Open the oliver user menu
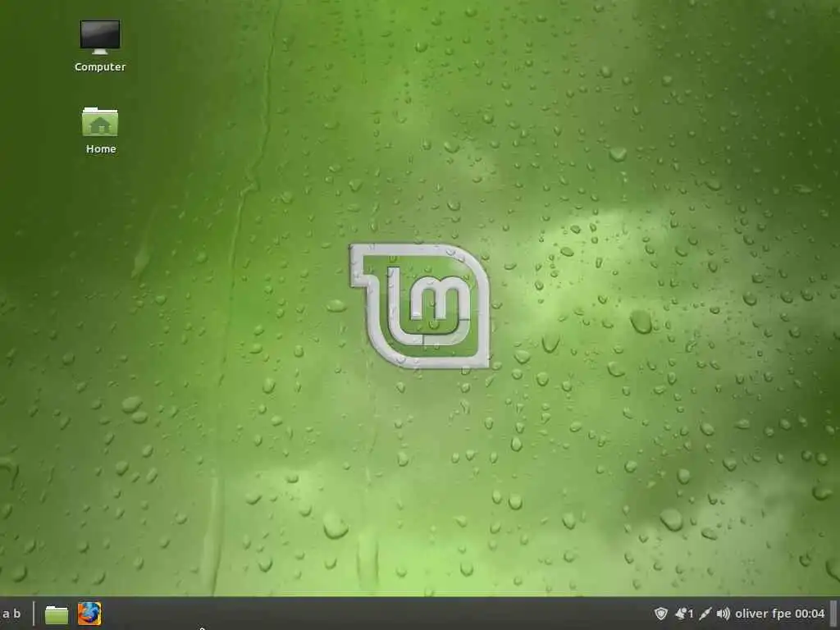 pyautogui.click(x=751, y=614)
